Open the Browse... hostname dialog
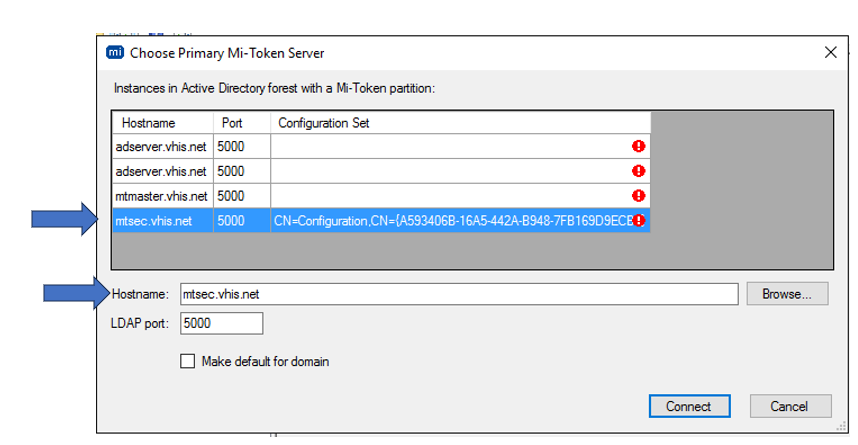The width and height of the screenshot is (858, 445). coord(787,294)
